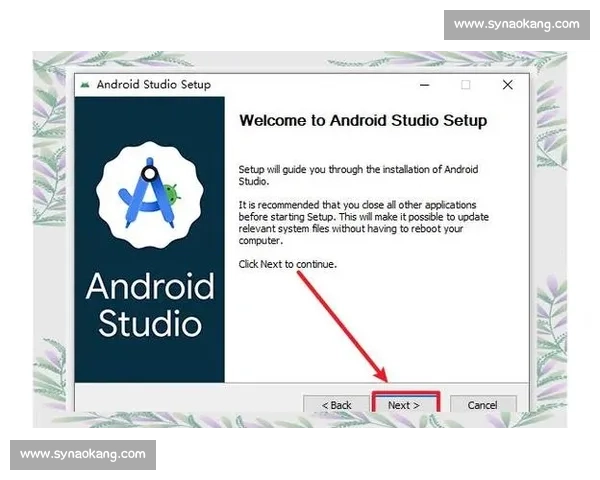The image size is (600, 480).
Task: Click the maximize box in title bar
Action: click(x=465, y=85)
